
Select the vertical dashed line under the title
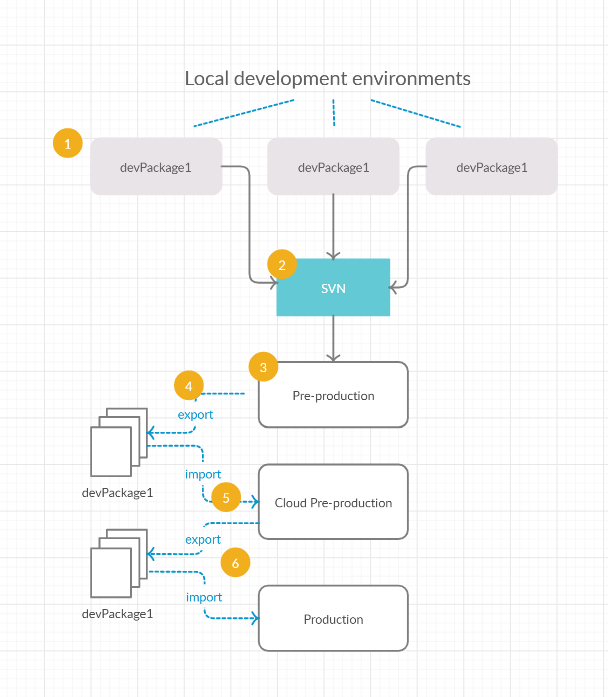coord(334,112)
